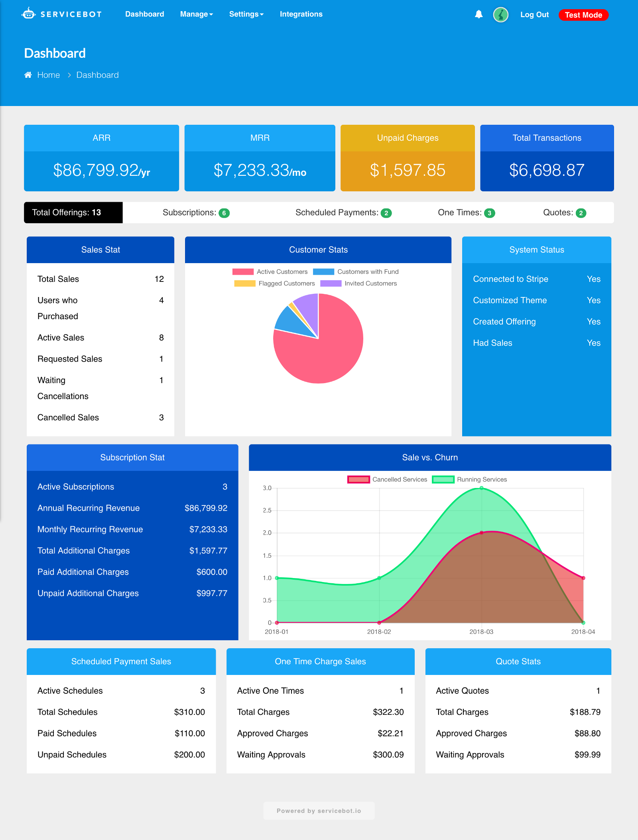Click the Active One Times row
Viewport: 638px width, 840px height.
pos(321,691)
